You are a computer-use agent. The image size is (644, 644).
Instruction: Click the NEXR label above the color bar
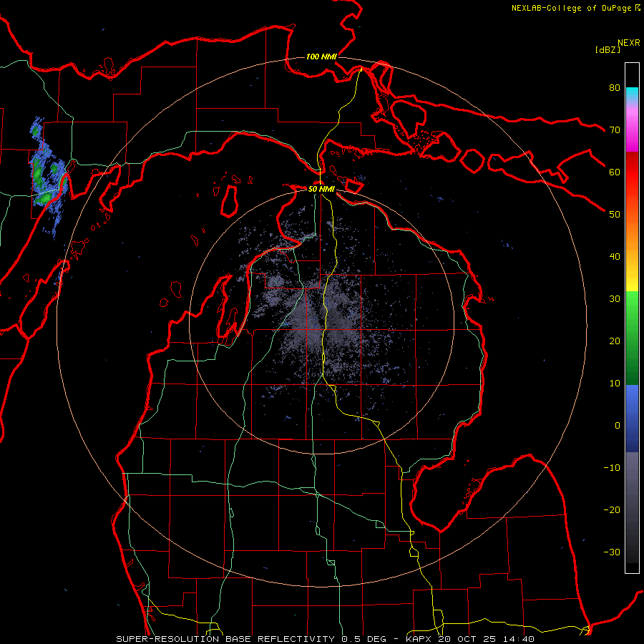pyautogui.click(x=629, y=43)
